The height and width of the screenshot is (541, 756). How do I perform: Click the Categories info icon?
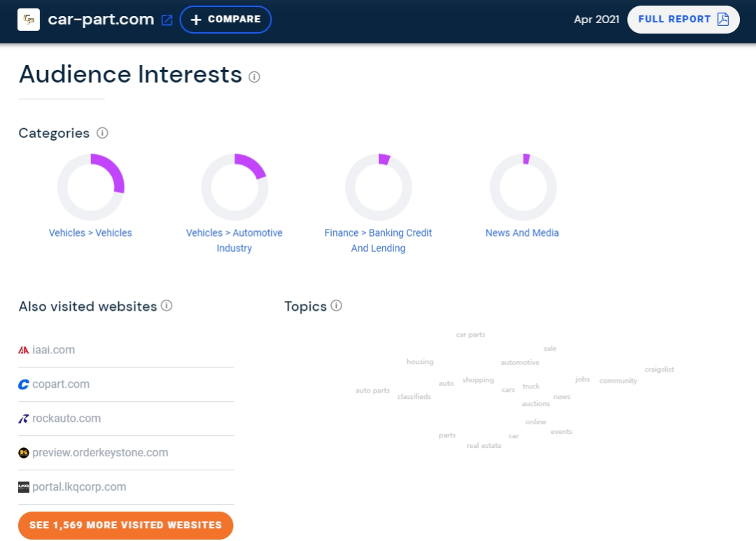point(102,133)
